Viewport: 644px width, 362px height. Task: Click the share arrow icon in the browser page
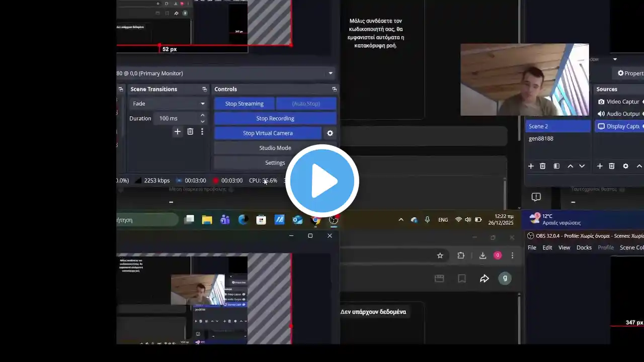point(484,279)
